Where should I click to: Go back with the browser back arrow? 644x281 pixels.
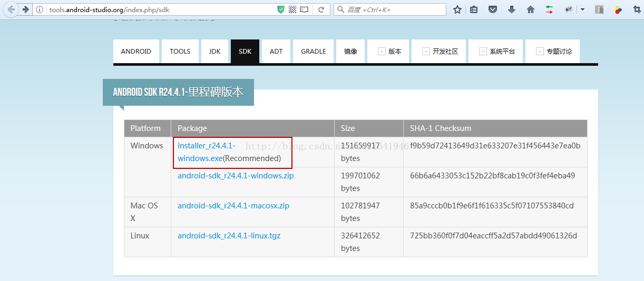(x=11, y=9)
